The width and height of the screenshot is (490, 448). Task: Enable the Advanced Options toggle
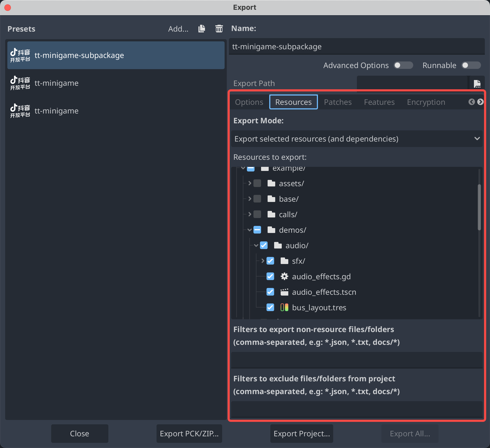coord(403,65)
